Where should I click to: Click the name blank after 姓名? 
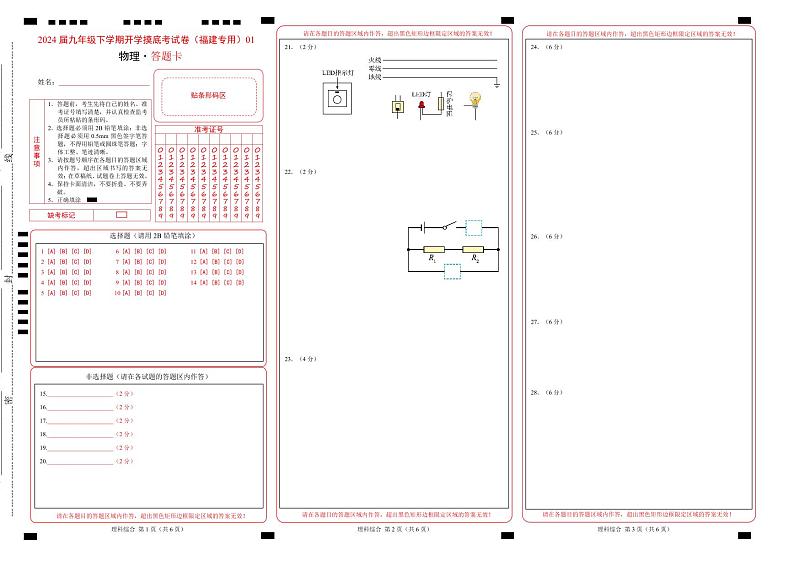point(104,83)
